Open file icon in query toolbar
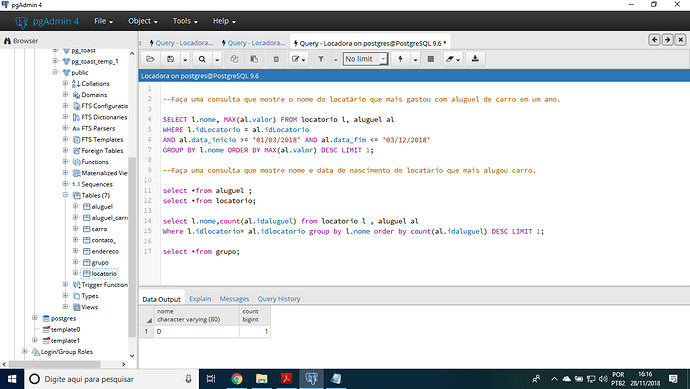690x389 pixels. pyautogui.click(x=150, y=59)
